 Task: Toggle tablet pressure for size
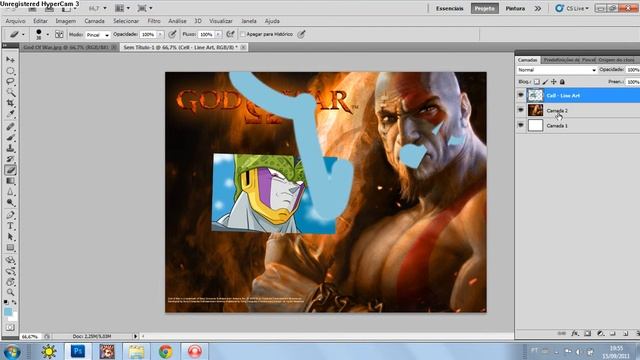tap(301, 34)
